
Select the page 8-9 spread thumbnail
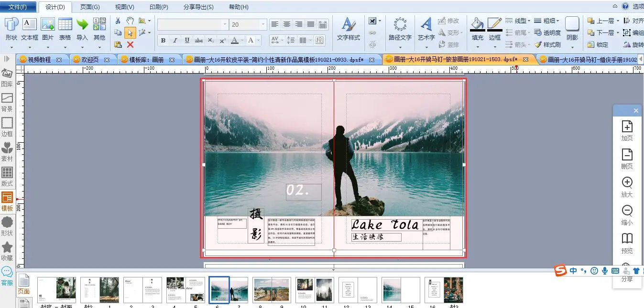tap(272, 290)
